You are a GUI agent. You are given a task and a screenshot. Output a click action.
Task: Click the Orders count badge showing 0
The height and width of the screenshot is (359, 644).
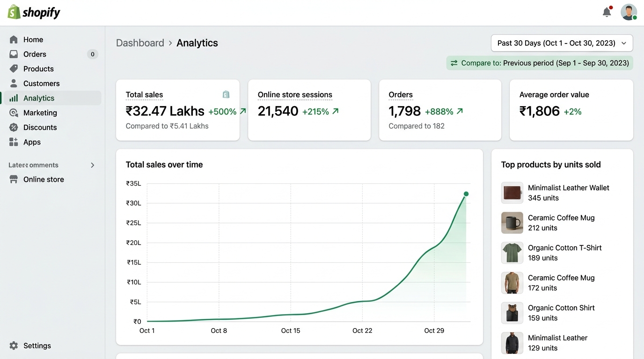pos(93,54)
